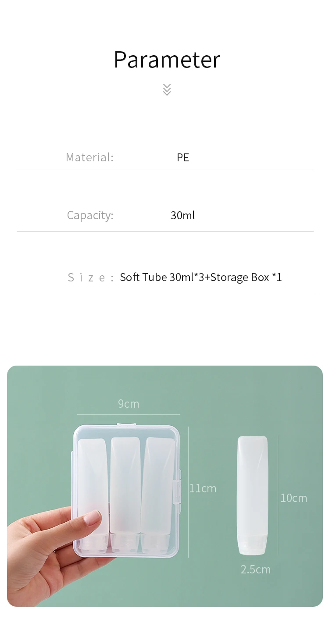The image size is (329, 644).
Task: Click the Parameter heading
Action: [167, 60]
